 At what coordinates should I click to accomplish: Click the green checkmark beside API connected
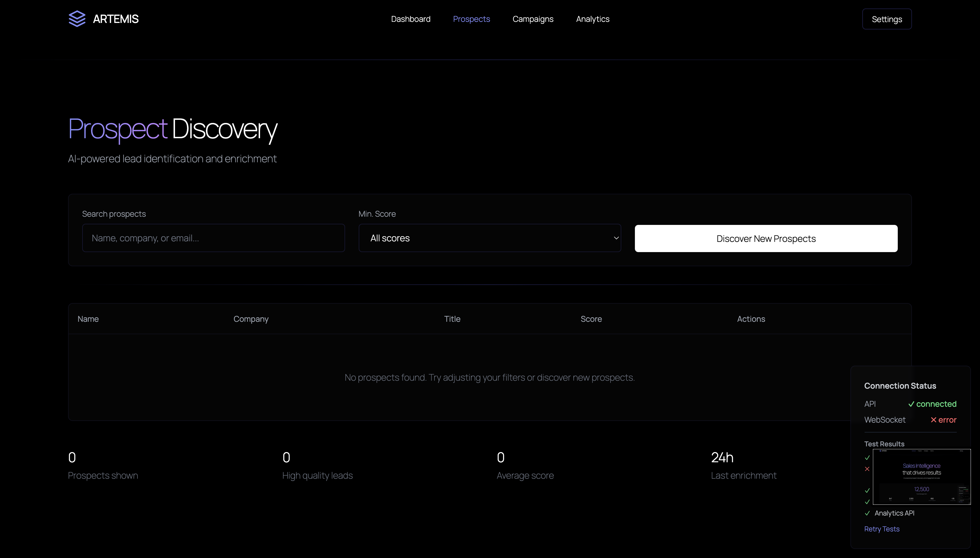(911, 404)
